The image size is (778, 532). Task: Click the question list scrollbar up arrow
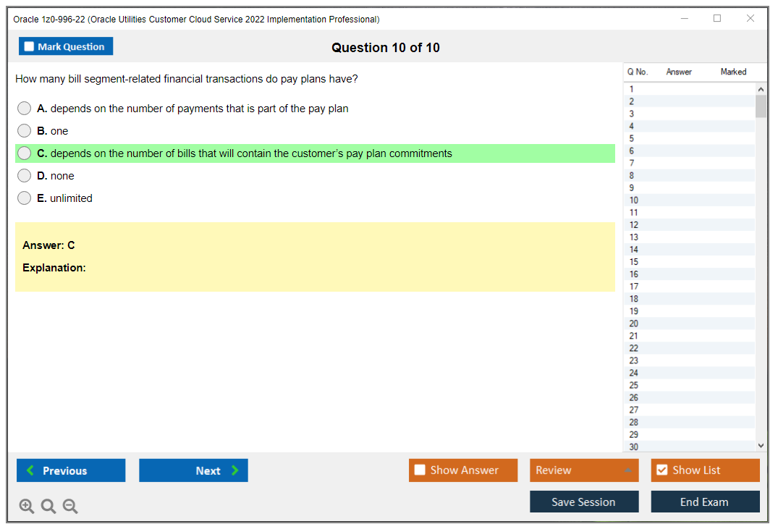click(760, 88)
